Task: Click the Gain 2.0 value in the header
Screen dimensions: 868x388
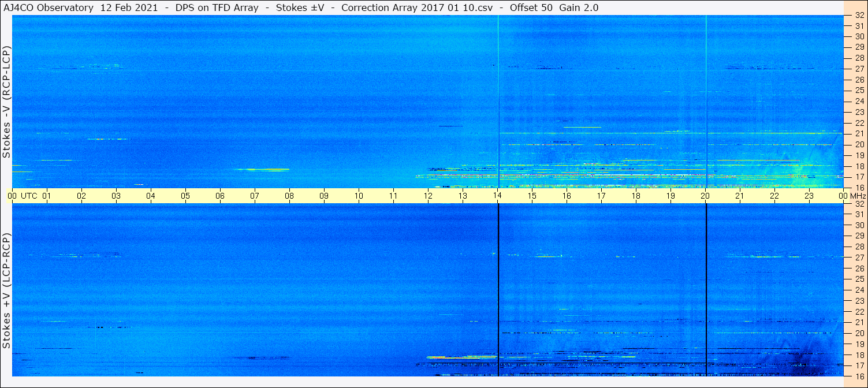Action: [579, 8]
